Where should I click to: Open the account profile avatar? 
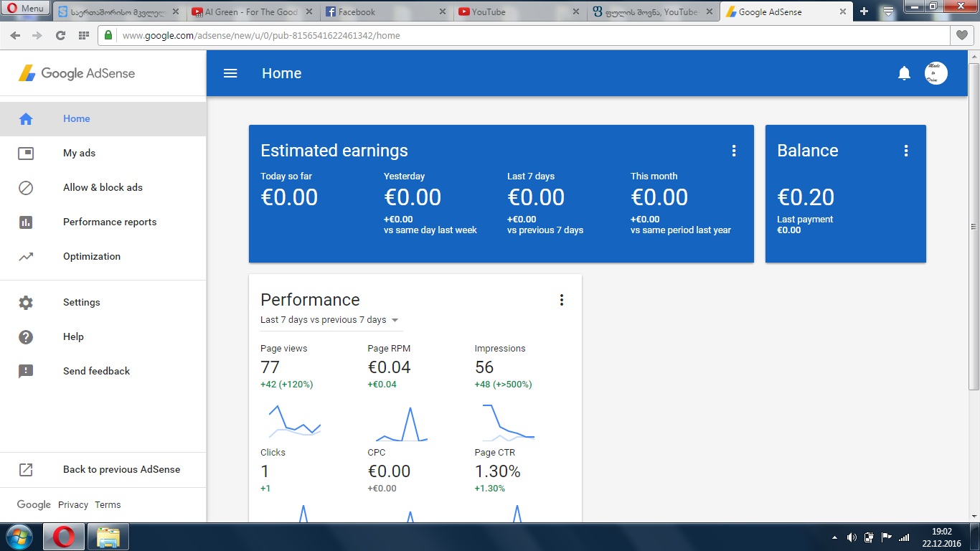[x=936, y=73]
